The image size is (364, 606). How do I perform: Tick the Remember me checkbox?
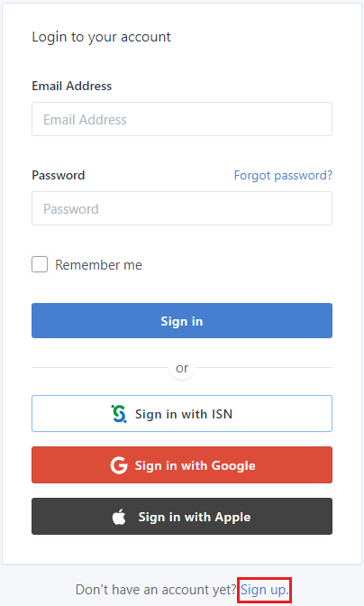pyautogui.click(x=40, y=264)
